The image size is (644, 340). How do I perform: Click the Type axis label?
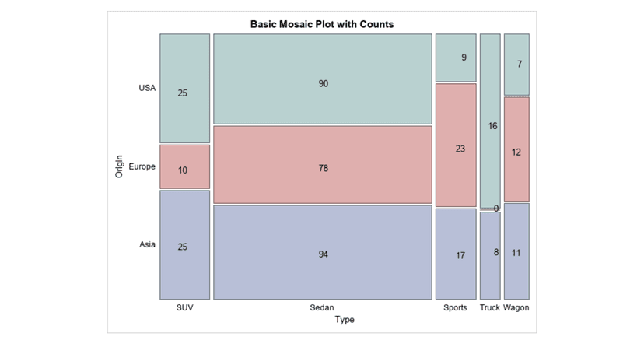tap(344, 320)
